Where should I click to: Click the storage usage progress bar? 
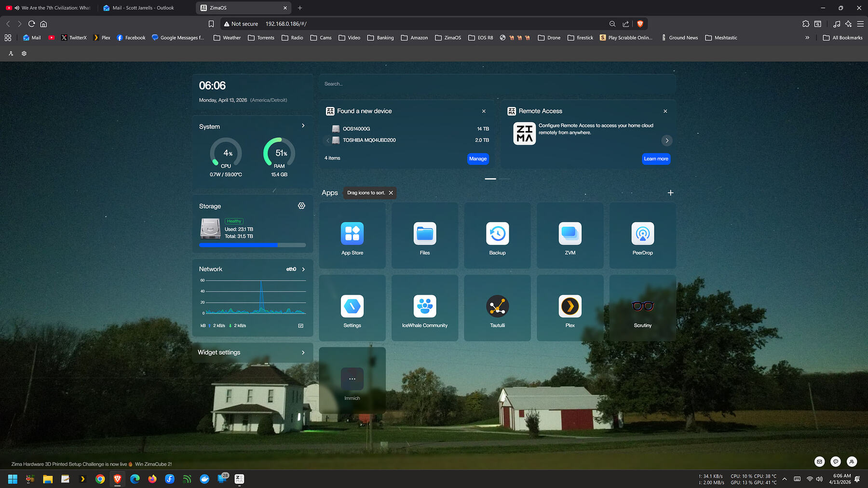252,245
